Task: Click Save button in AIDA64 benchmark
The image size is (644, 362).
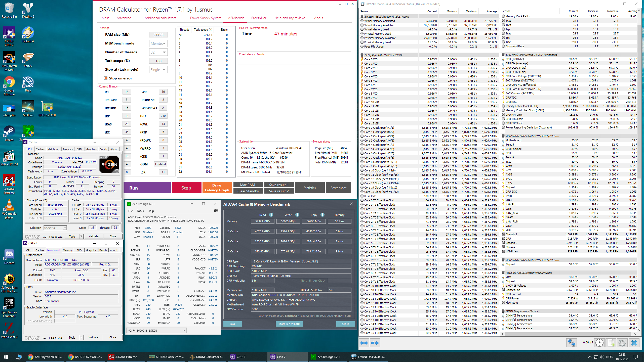Action: [232, 324]
